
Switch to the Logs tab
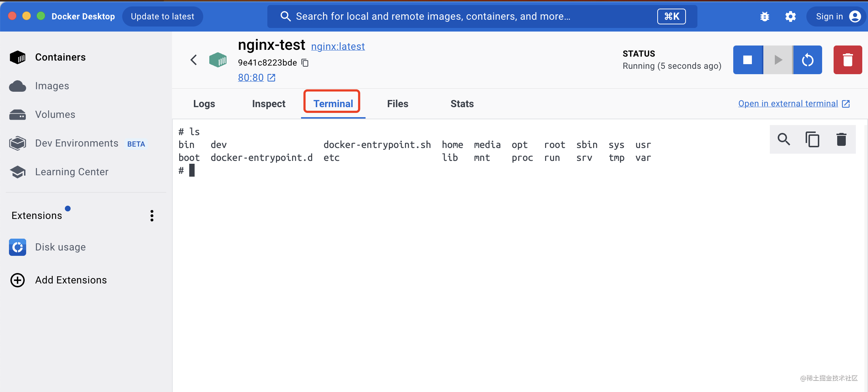[x=204, y=104]
